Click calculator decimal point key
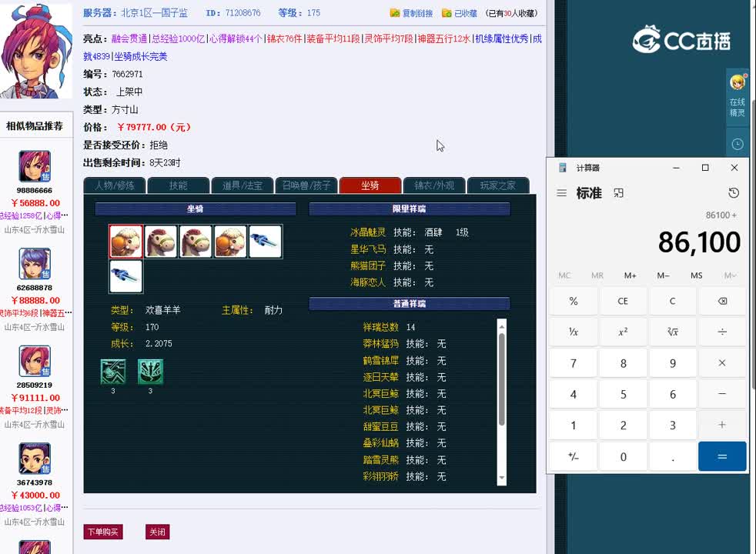Screen dimensions: 756x554 tap(673, 456)
